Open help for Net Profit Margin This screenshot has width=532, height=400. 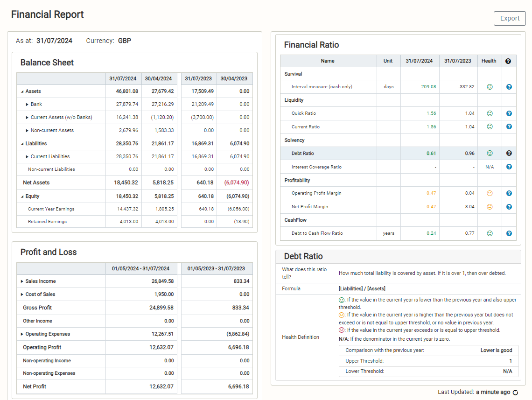tap(509, 207)
